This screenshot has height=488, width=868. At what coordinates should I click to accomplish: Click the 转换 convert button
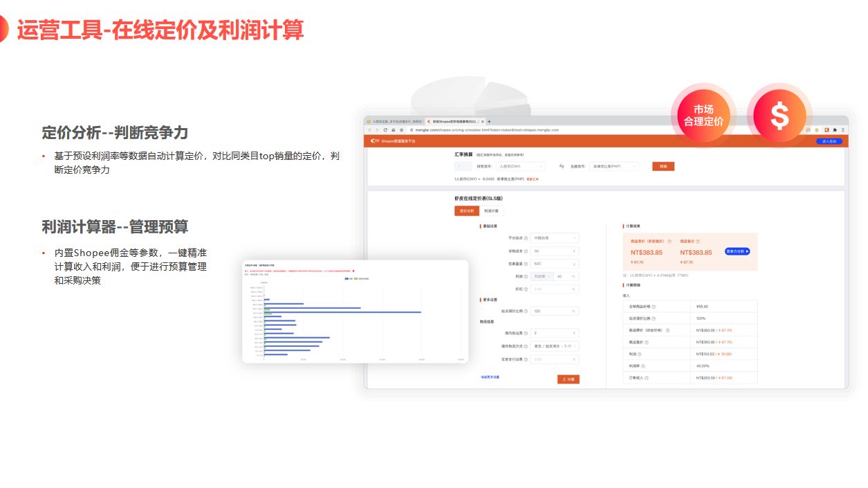point(663,166)
